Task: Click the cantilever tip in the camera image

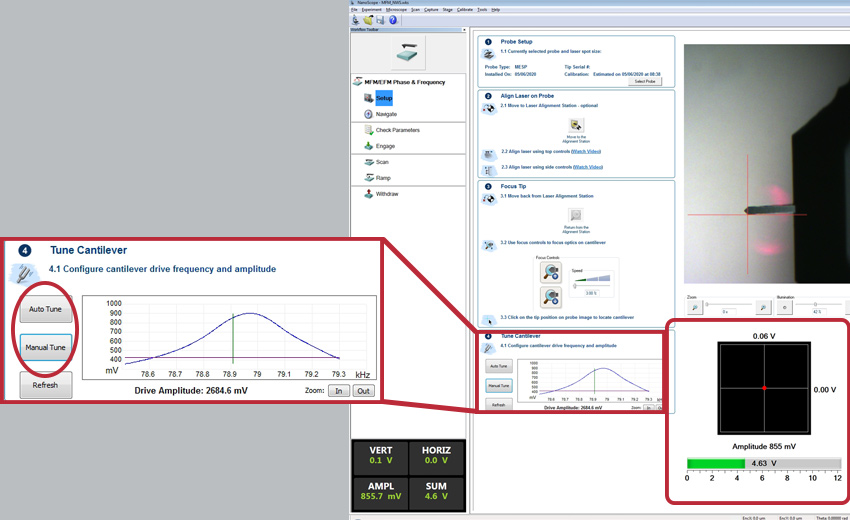Action: 748,210
